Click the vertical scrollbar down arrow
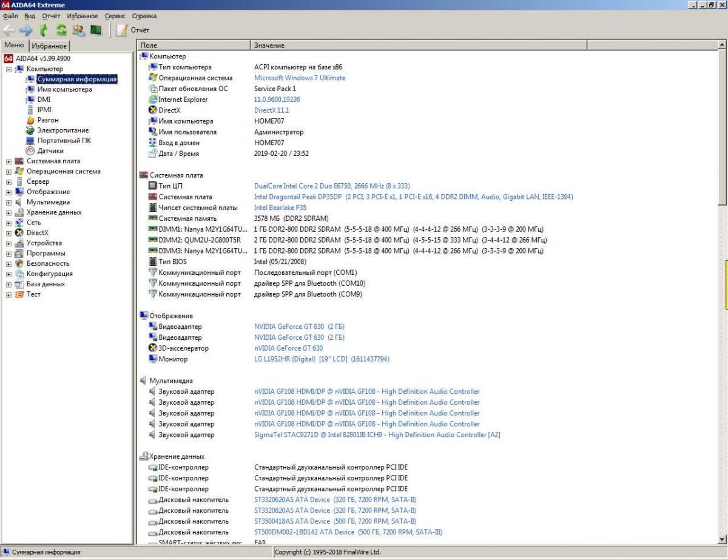 point(722,539)
